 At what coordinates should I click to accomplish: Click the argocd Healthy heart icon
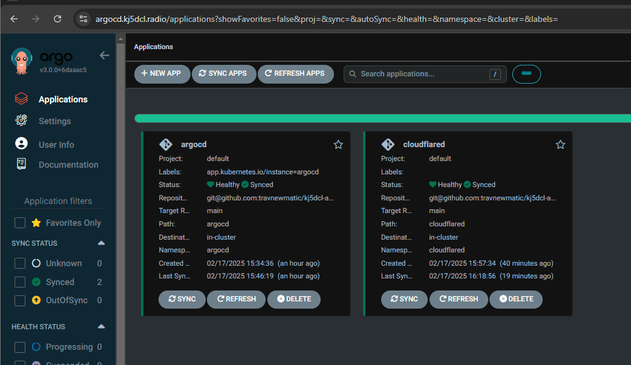pos(210,184)
